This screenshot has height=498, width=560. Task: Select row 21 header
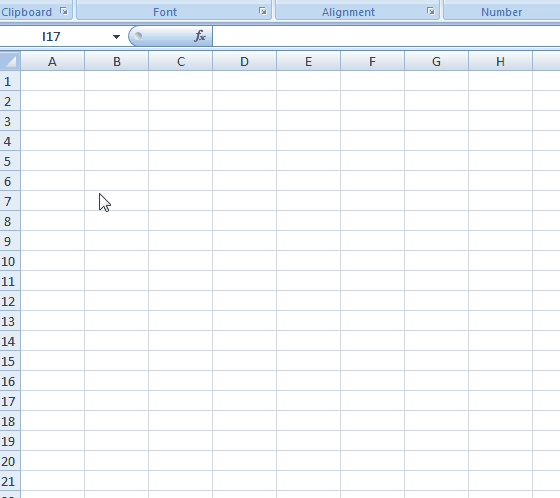(x=10, y=481)
